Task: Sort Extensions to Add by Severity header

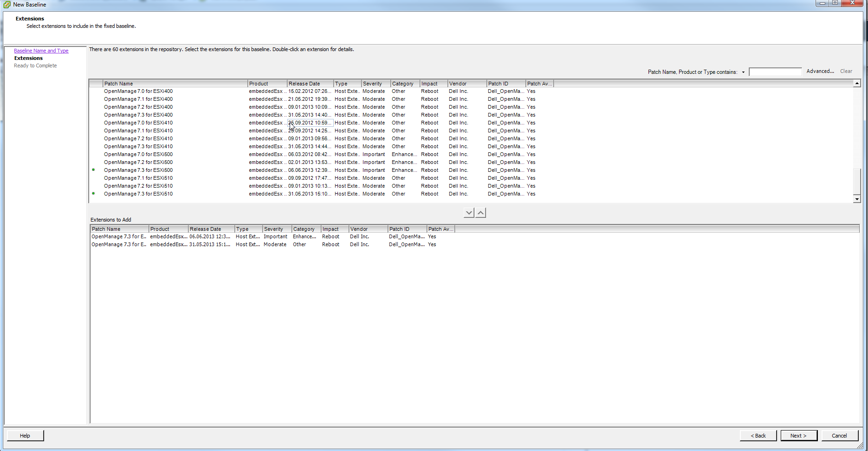Action: pos(277,229)
